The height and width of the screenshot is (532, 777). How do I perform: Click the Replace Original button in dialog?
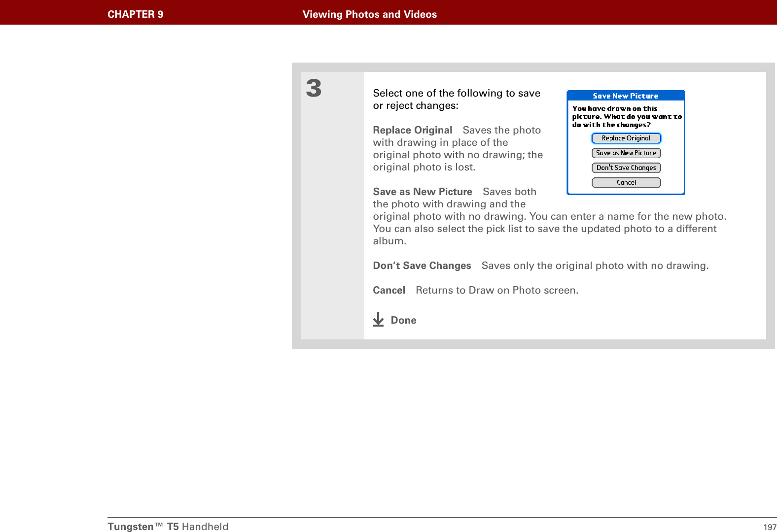coord(626,138)
